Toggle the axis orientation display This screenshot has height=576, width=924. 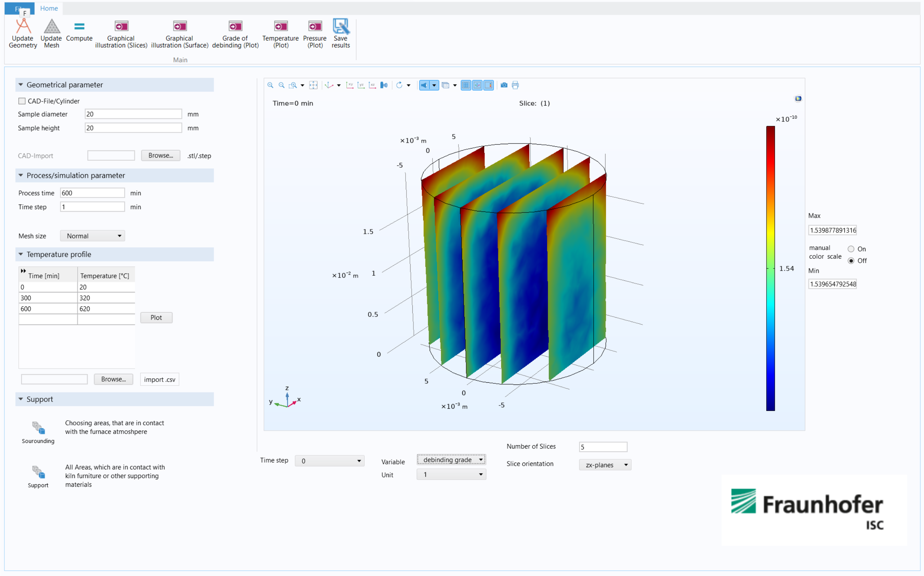coord(477,85)
